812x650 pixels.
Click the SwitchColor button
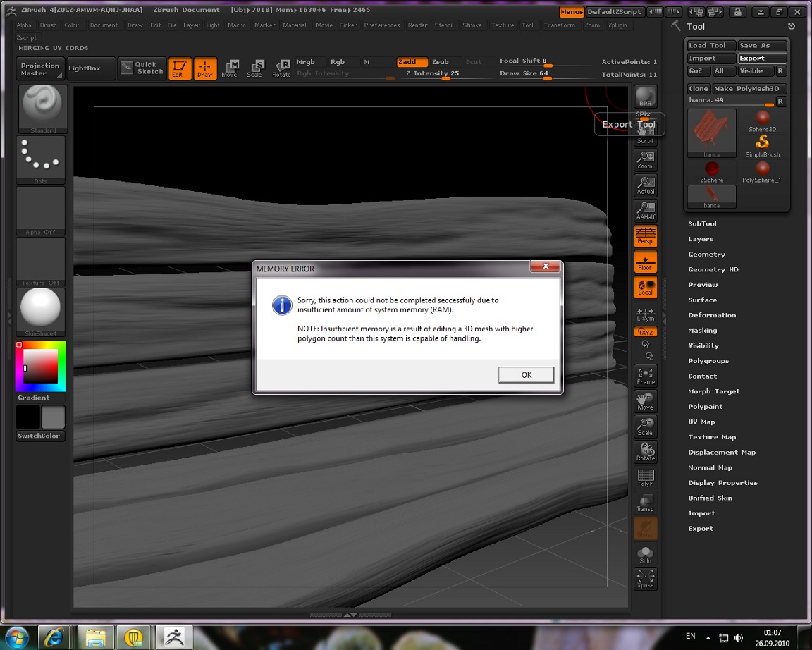point(39,436)
